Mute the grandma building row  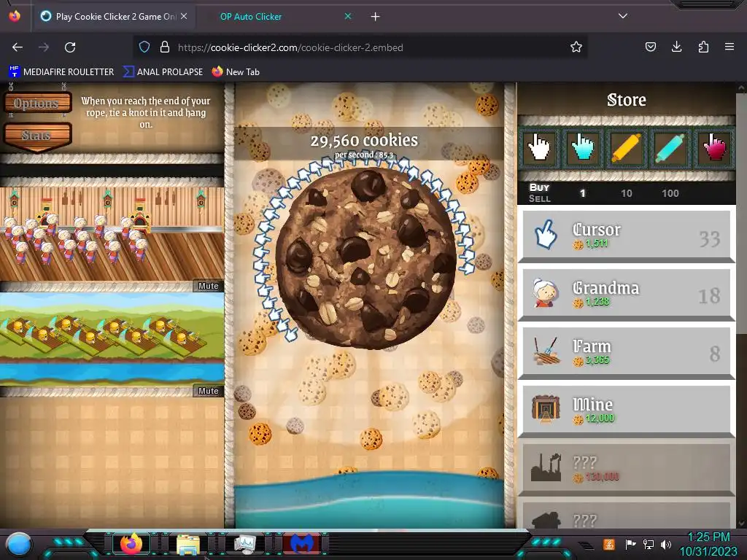pyautogui.click(x=208, y=286)
